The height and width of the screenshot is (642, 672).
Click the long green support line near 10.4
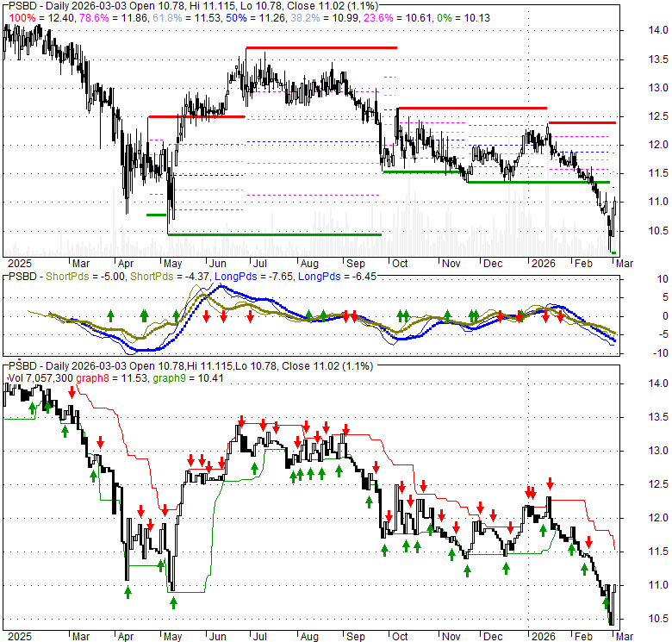tap(274, 234)
